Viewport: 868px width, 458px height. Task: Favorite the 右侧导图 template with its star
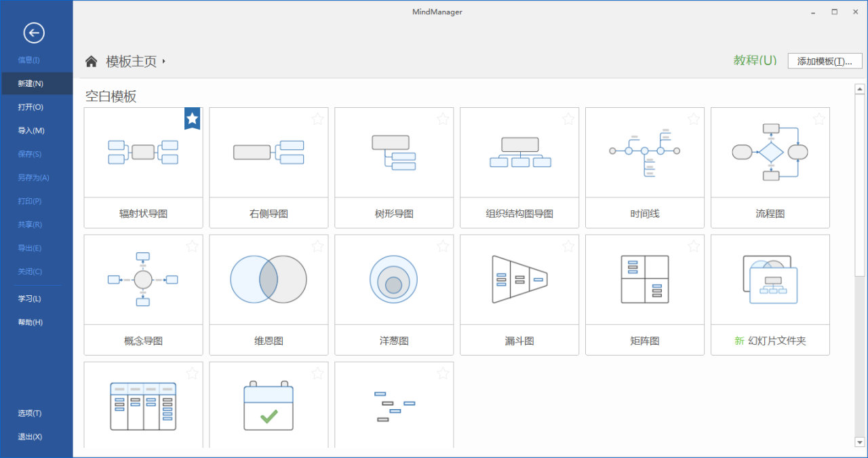(x=317, y=118)
